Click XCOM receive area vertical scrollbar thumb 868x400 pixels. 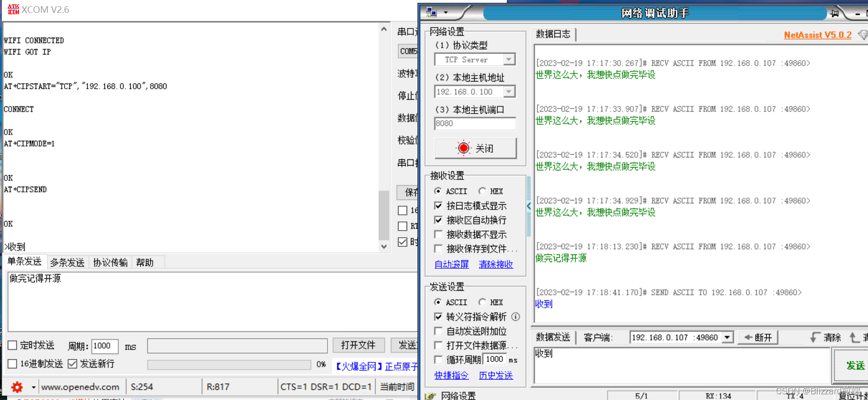pos(384,215)
